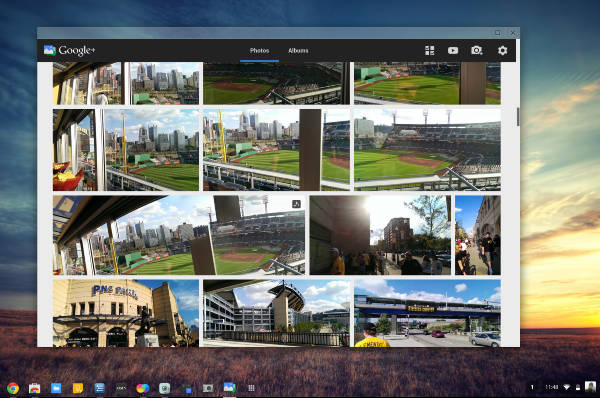This screenshot has width=600, height=398.
Task: Open the sun-glare street photo with brick building
Action: (380, 235)
